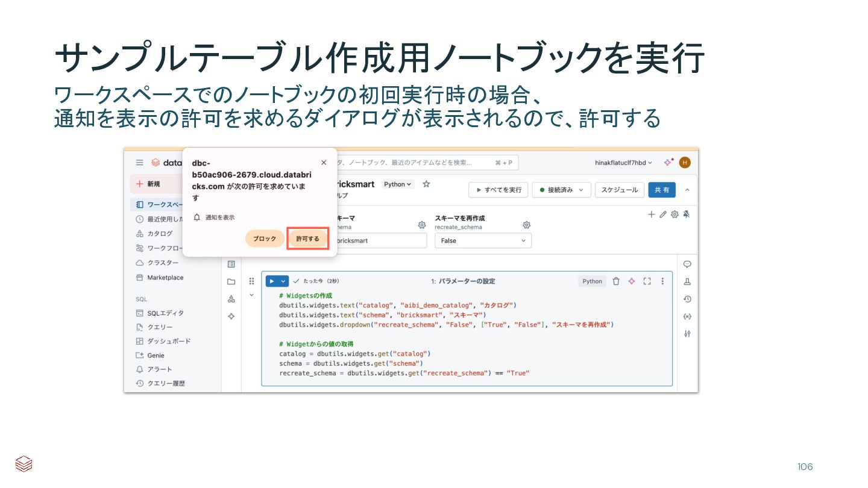Click the cell title パラメーターの設定
The height and width of the screenshot is (488, 868).
coord(467,281)
